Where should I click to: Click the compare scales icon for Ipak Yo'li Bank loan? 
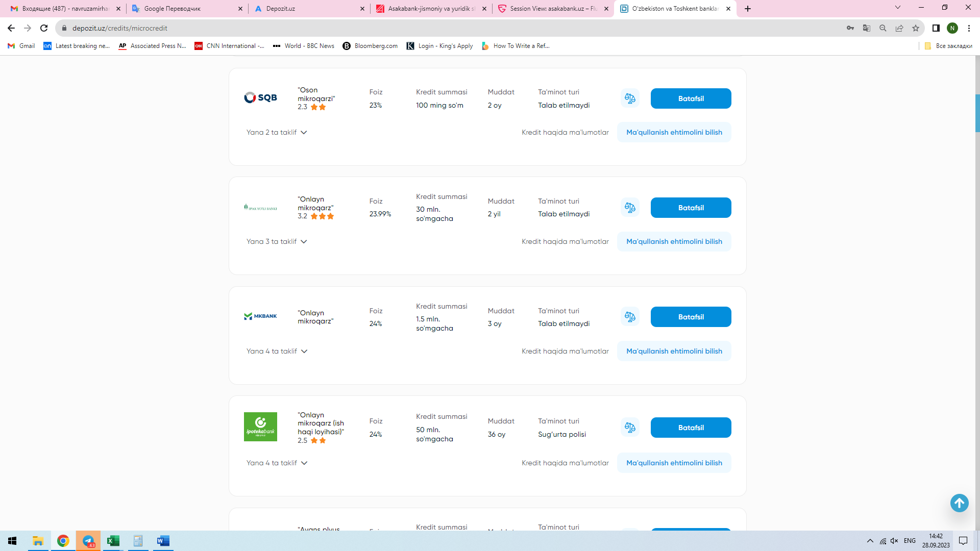(x=630, y=208)
